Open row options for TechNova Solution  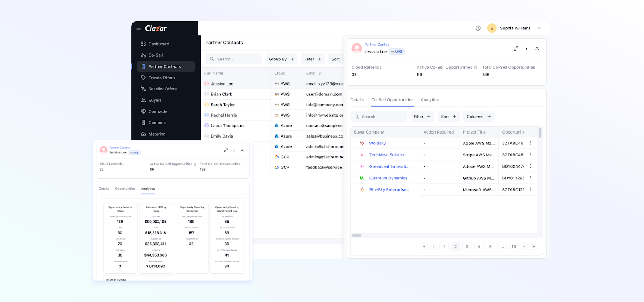(530, 155)
